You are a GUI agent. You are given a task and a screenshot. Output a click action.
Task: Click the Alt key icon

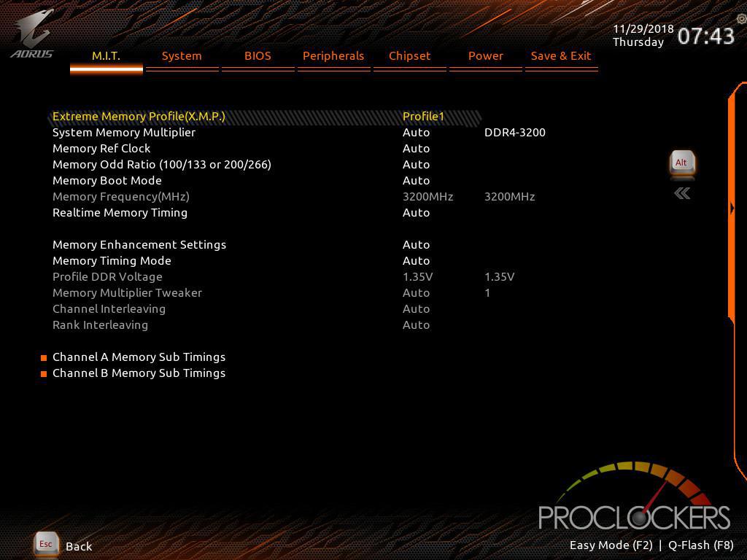pos(682,164)
